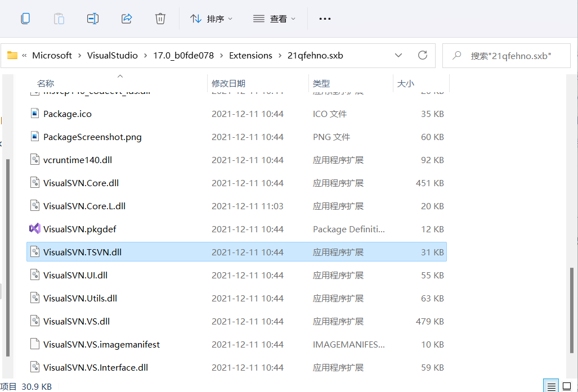The height and width of the screenshot is (392, 578).
Task: Switch to large thumbnails view in the status bar
Action: click(568, 386)
